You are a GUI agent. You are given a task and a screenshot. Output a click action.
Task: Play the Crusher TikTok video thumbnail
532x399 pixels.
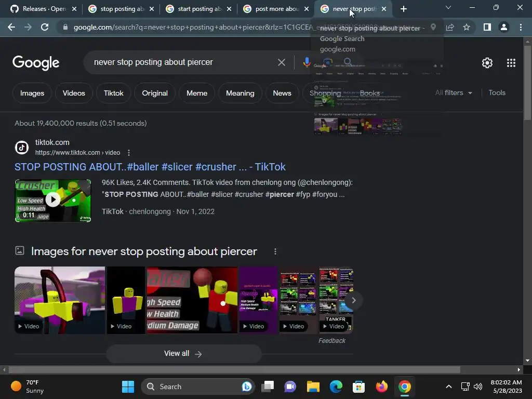(53, 201)
